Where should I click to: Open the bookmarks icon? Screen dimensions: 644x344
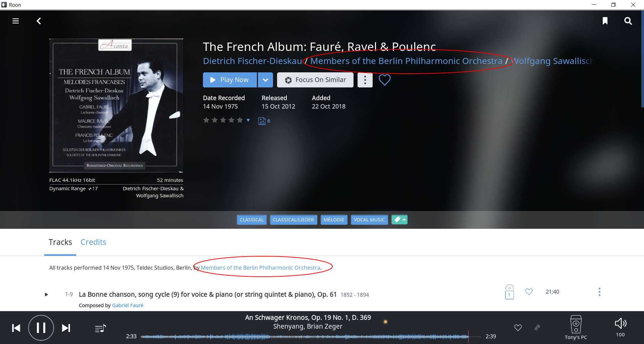click(x=605, y=21)
